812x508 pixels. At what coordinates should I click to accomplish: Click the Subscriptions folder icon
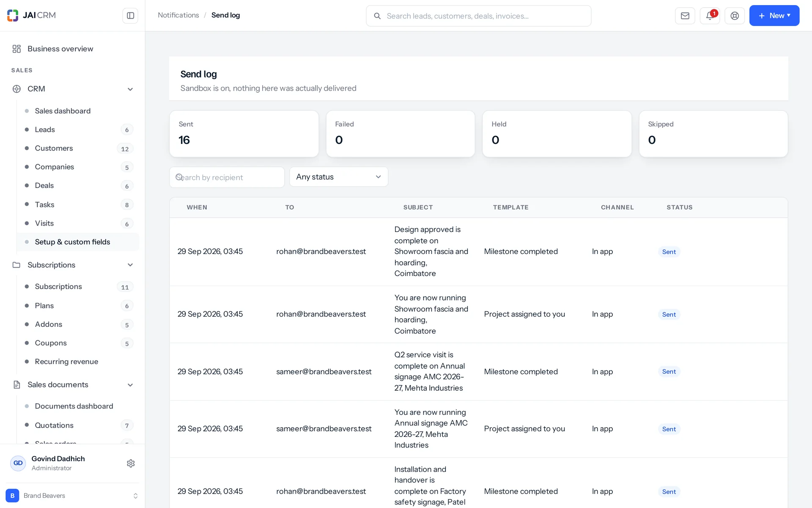[16, 265]
